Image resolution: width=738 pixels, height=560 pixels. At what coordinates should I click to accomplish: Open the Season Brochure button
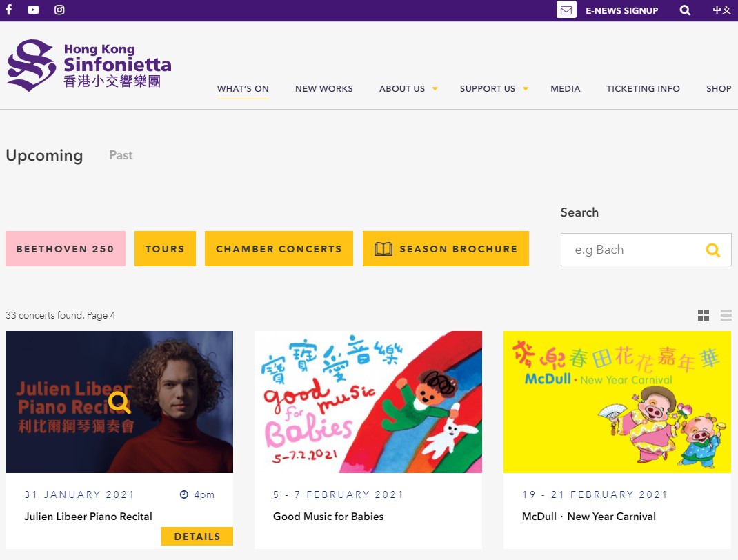click(446, 249)
